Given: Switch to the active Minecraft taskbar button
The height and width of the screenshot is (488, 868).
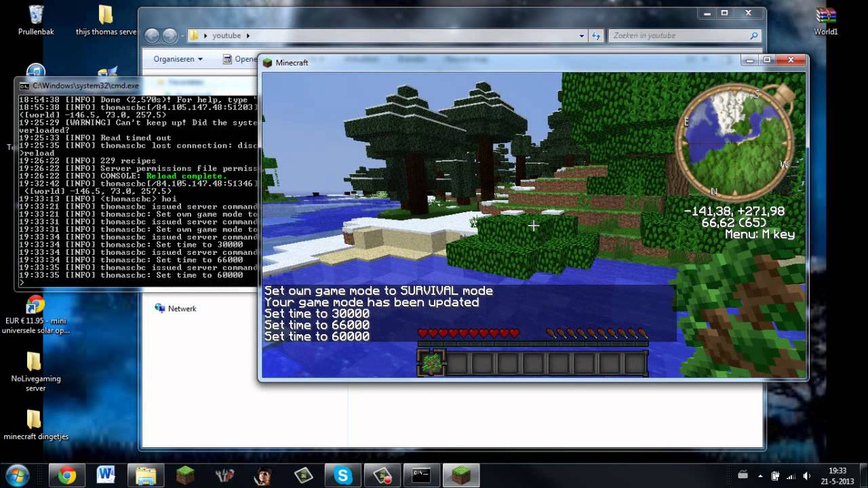Looking at the screenshot, I should [x=461, y=475].
